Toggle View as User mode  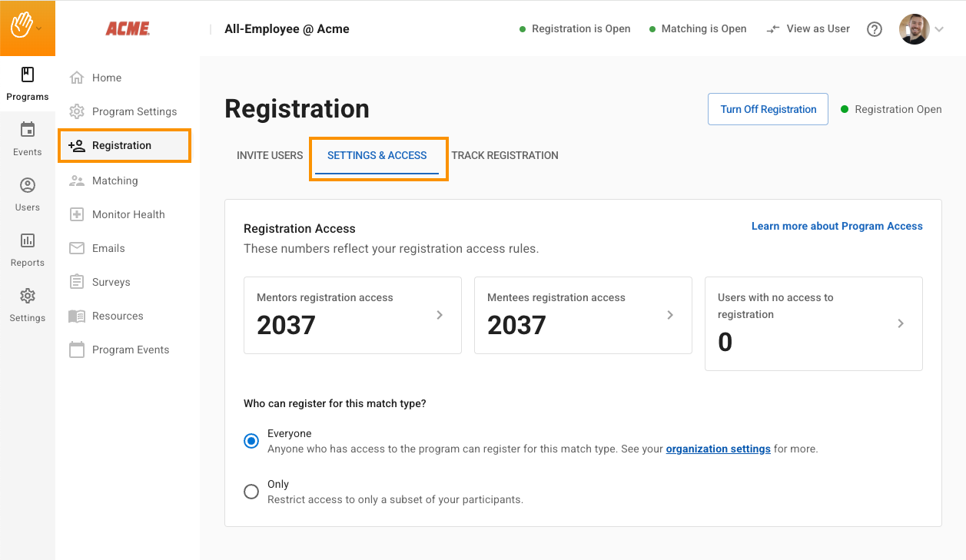point(808,29)
